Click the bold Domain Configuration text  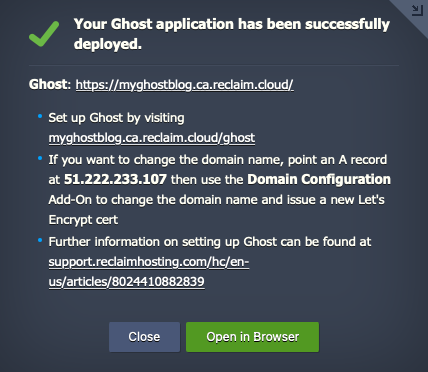click(319, 179)
